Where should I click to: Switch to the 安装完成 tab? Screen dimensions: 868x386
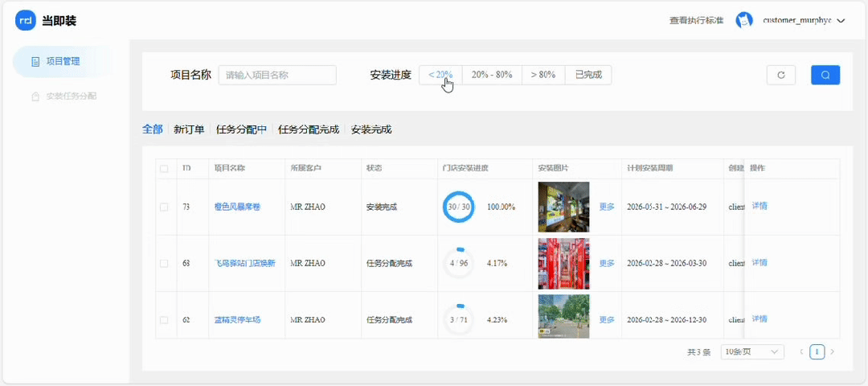371,129
